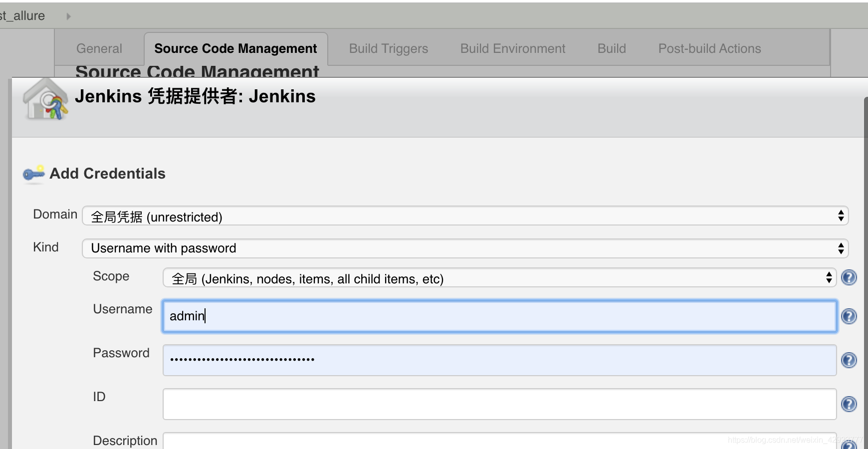
Task: Select the Source Code Management tab
Action: coord(235,48)
